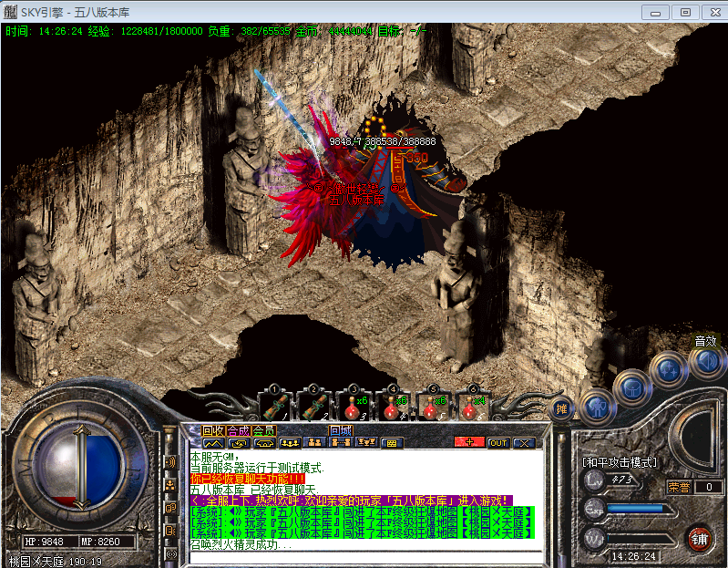Click the 当前服务器运行于测试模式 chat line

tap(257, 468)
